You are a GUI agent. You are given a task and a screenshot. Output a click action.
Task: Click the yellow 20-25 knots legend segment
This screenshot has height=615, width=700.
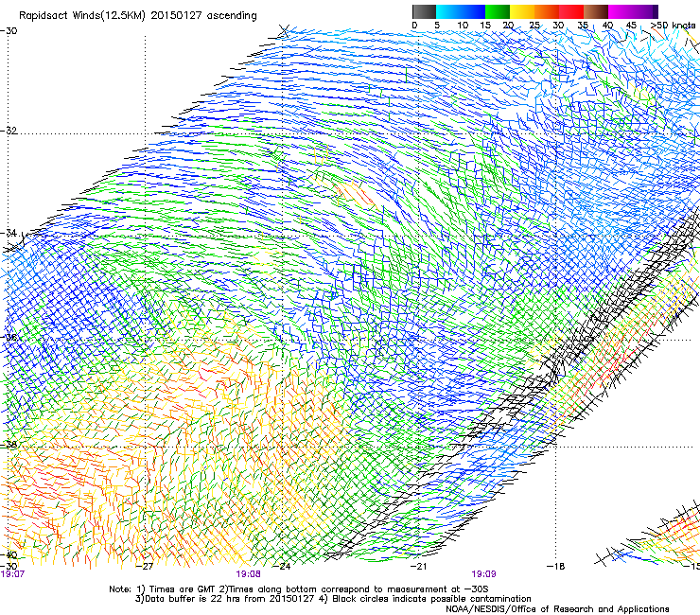[x=522, y=12]
